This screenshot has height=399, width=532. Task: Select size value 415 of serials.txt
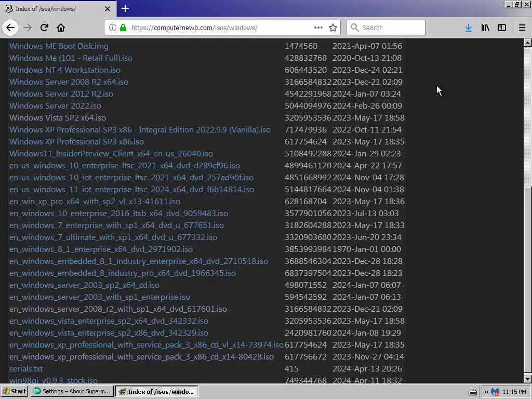click(291, 368)
